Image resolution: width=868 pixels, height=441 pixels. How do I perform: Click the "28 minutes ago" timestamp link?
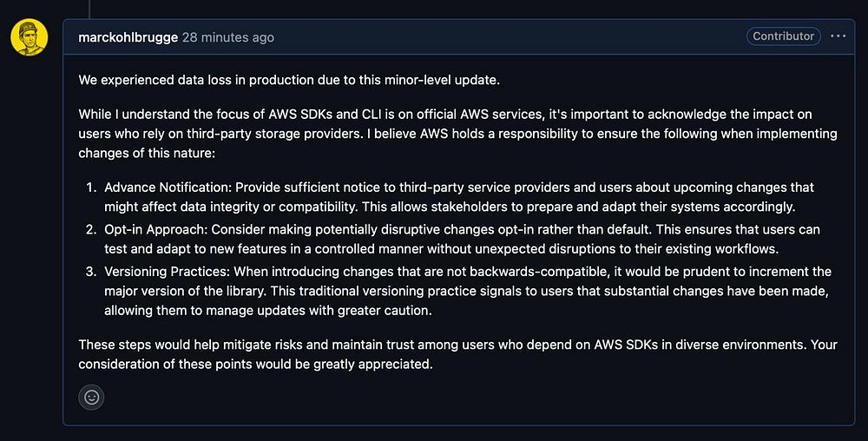point(227,37)
